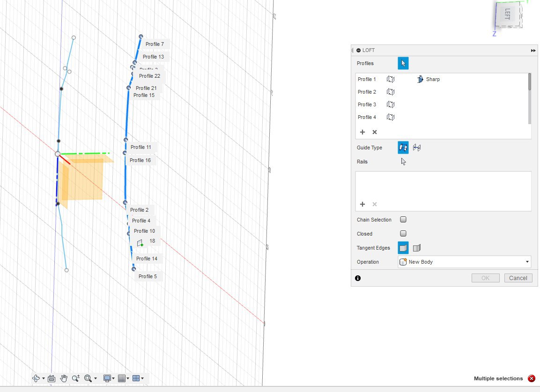This screenshot has width=540, height=392.
Task: Select the Orbit tool in navigation bar
Action: click(x=36, y=378)
